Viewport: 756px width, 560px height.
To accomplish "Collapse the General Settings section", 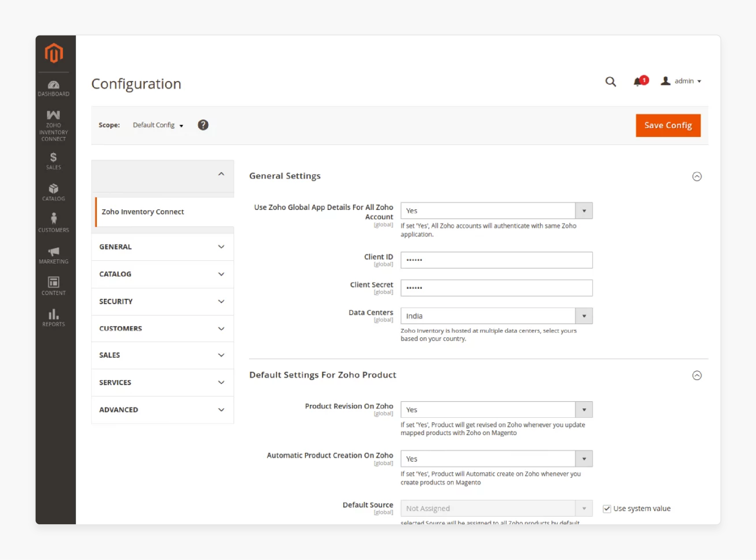I will pyautogui.click(x=697, y=176).
